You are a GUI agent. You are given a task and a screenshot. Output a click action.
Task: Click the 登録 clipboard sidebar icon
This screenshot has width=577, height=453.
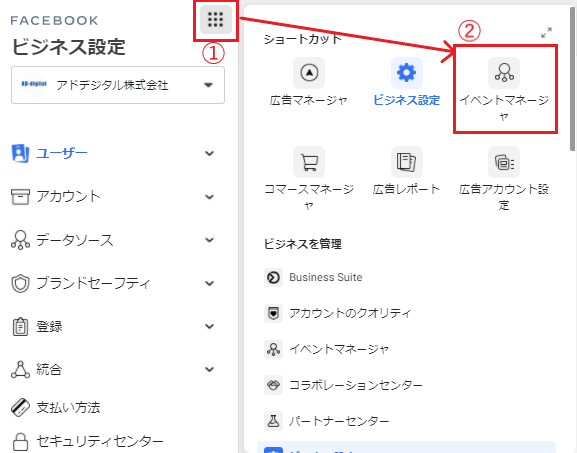(x=20, y=326)
